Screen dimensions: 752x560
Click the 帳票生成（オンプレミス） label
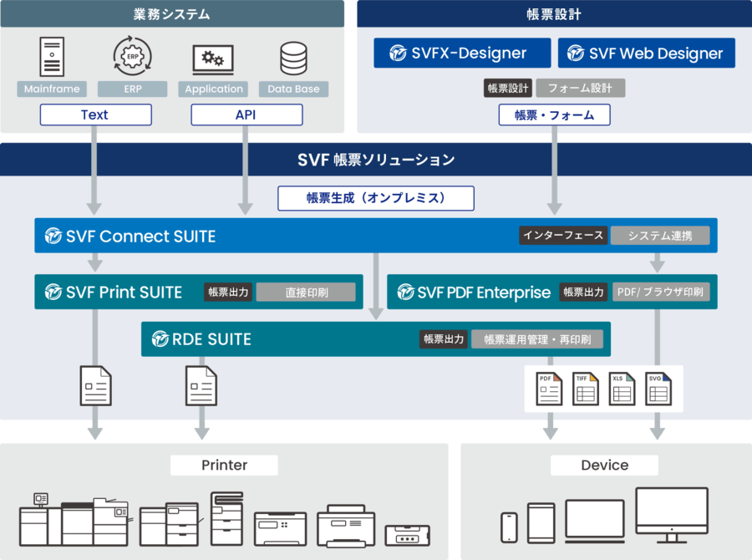click(x=375, y=198)
